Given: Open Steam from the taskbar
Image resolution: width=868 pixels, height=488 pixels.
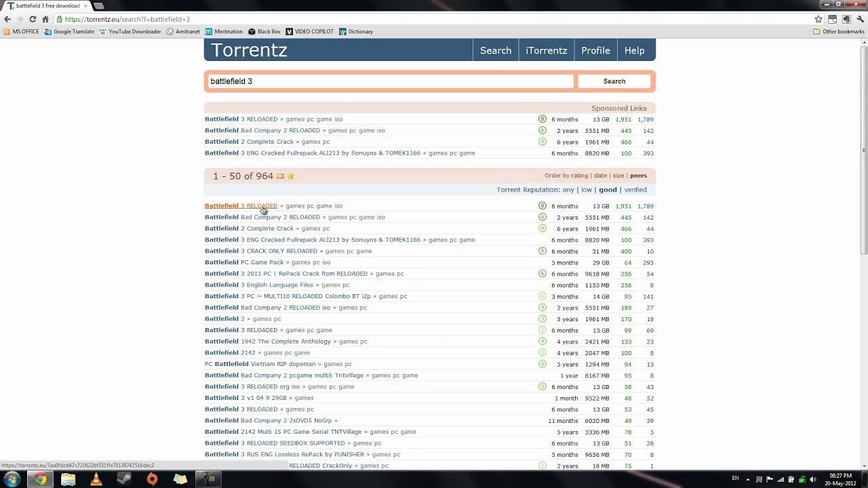Looking at the screenshot, I should [124, 479].
